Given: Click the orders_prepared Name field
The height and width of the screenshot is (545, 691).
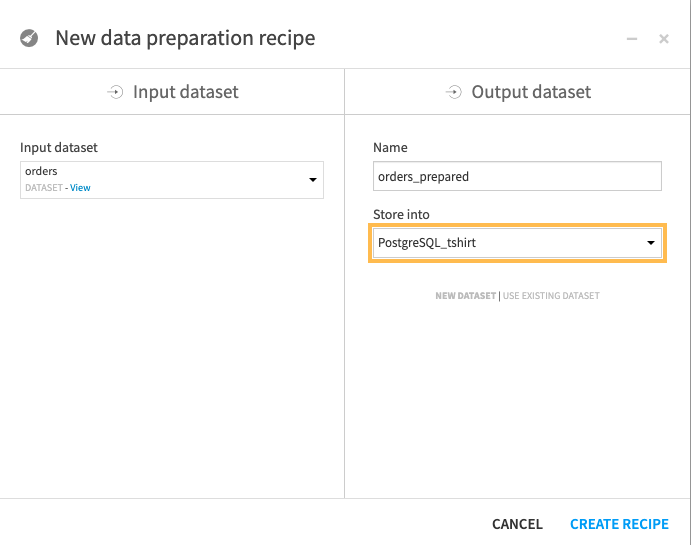Looking at the screenshot, I should [517, 176].
